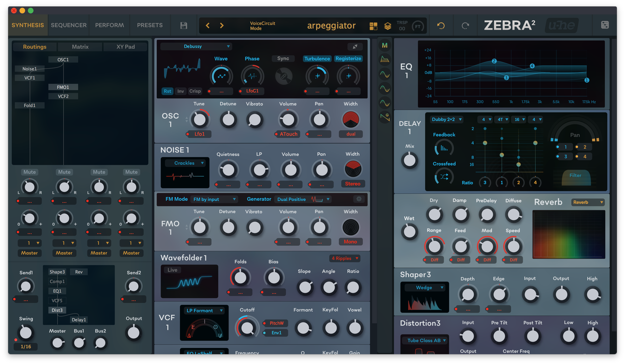Click the Swing 1/16 value field

click(x=26, y=347)
